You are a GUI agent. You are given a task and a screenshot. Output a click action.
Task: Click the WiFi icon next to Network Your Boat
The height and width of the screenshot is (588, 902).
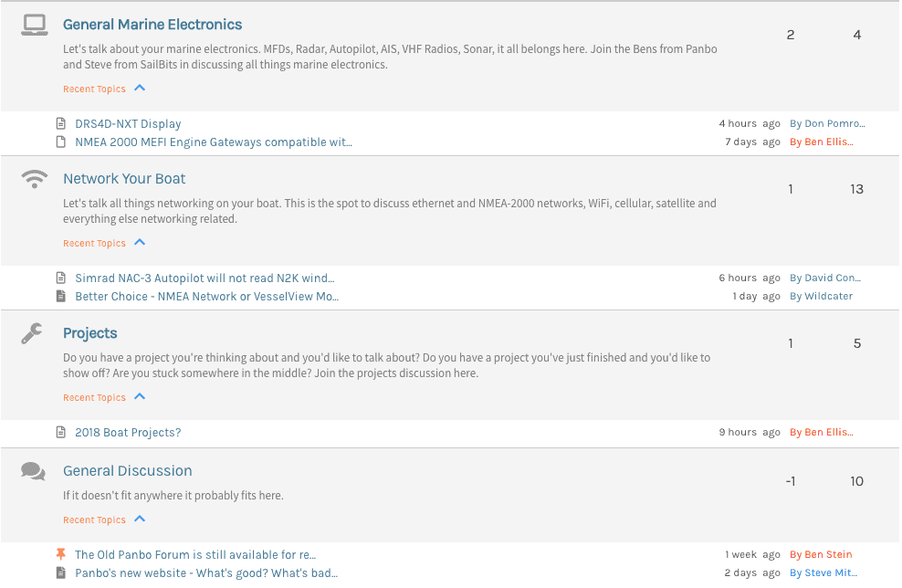tap(33, 178)
